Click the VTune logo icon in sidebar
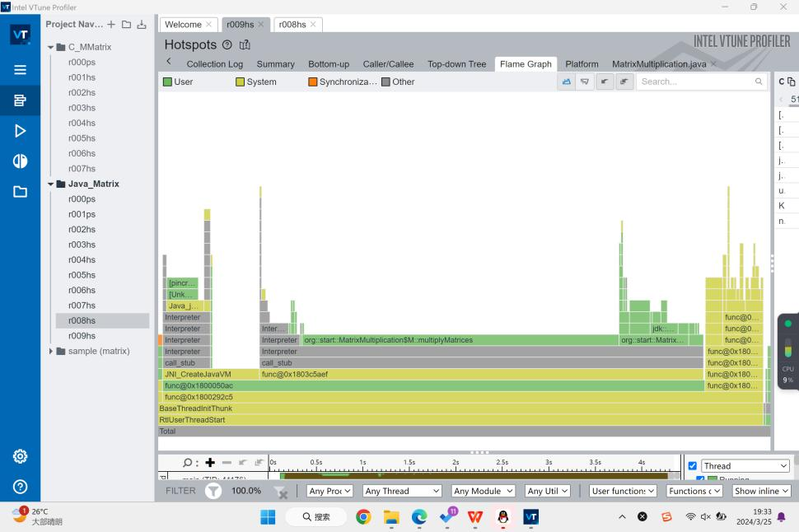This screenshot has height=532, width=799. click(20, 34)
